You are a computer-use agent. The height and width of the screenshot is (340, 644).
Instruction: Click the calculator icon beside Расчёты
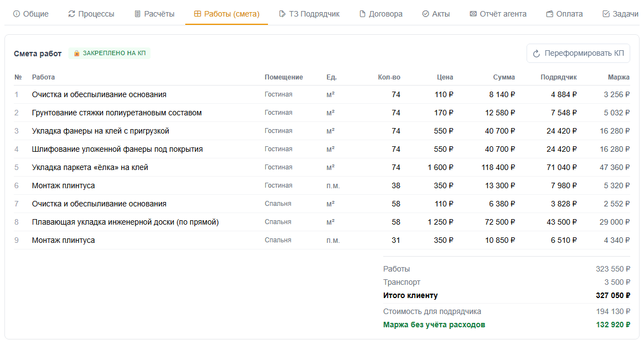[138, 14]
